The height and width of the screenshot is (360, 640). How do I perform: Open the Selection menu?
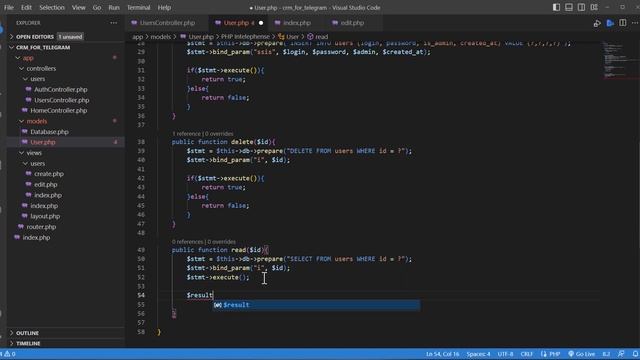(52, 7)
